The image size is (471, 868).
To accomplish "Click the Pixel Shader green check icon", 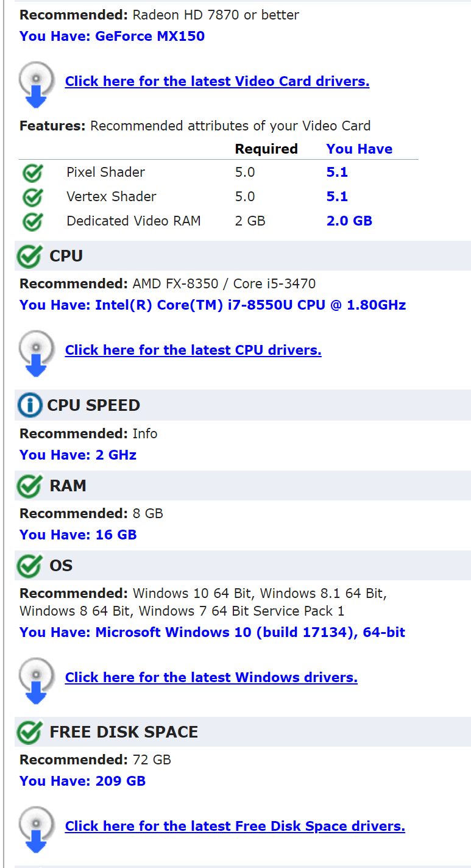I will tap(32, 173).
